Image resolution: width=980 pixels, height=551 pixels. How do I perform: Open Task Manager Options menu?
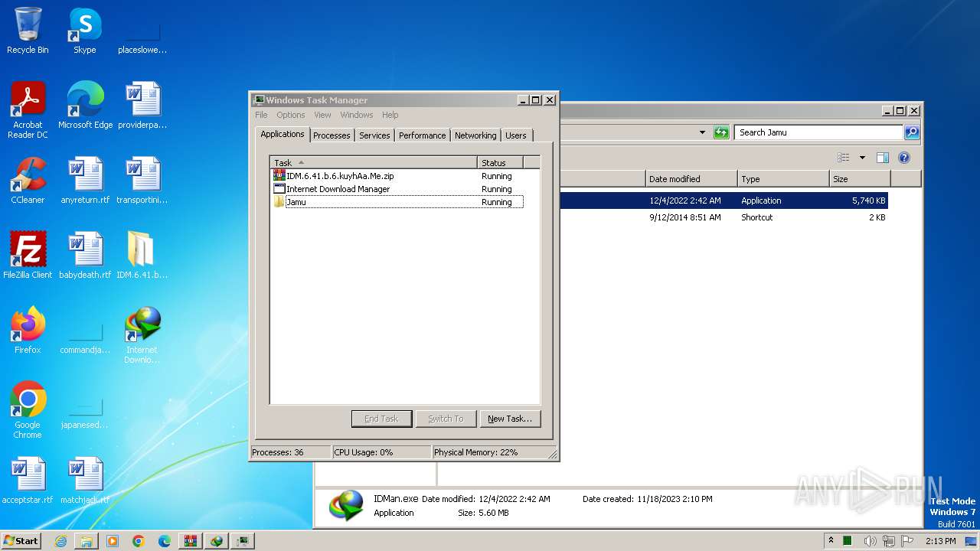pyautogui.click(x=291, y=115)
